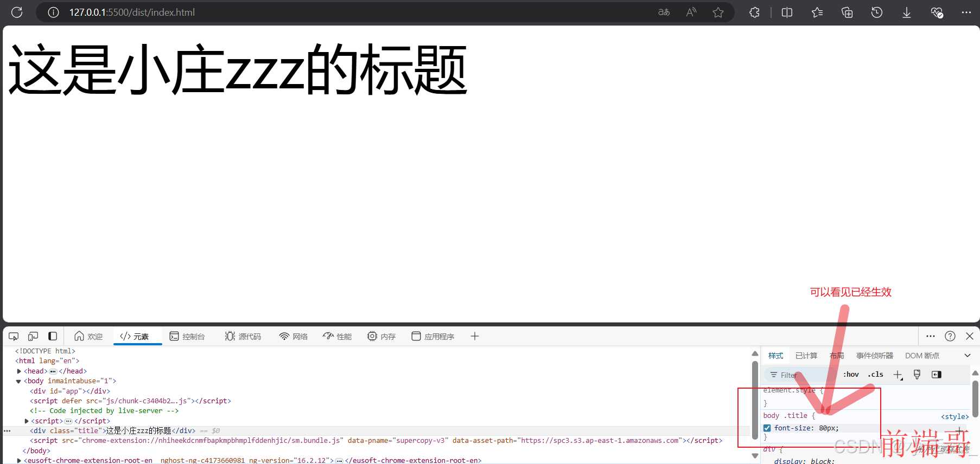Image resolution: width=980 pixels, height=464 pixels.
Task: Focus the styles Filter input field
Action: (800, 375)
